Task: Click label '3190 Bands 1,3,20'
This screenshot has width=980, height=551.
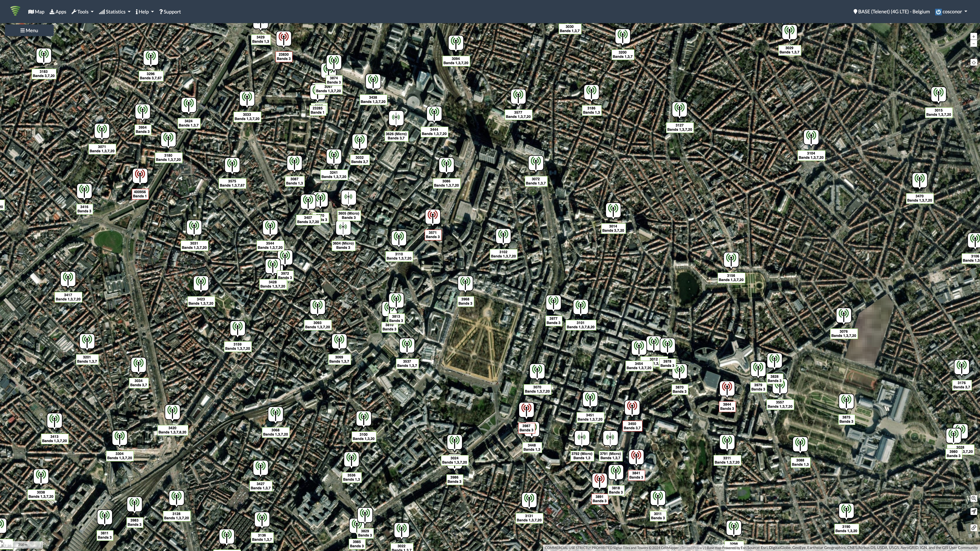Action: (846, 529)
